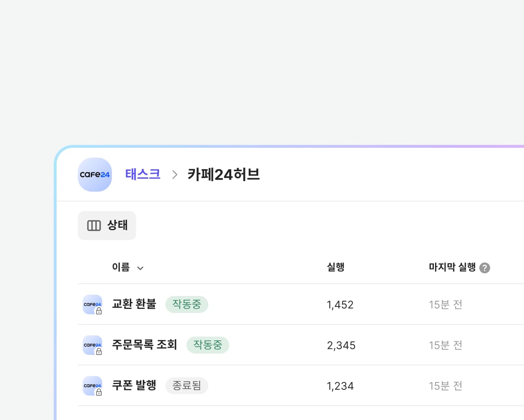524x420 pixels.
Task: Click the Cafe24 logo in header
Action: point(95,174)
